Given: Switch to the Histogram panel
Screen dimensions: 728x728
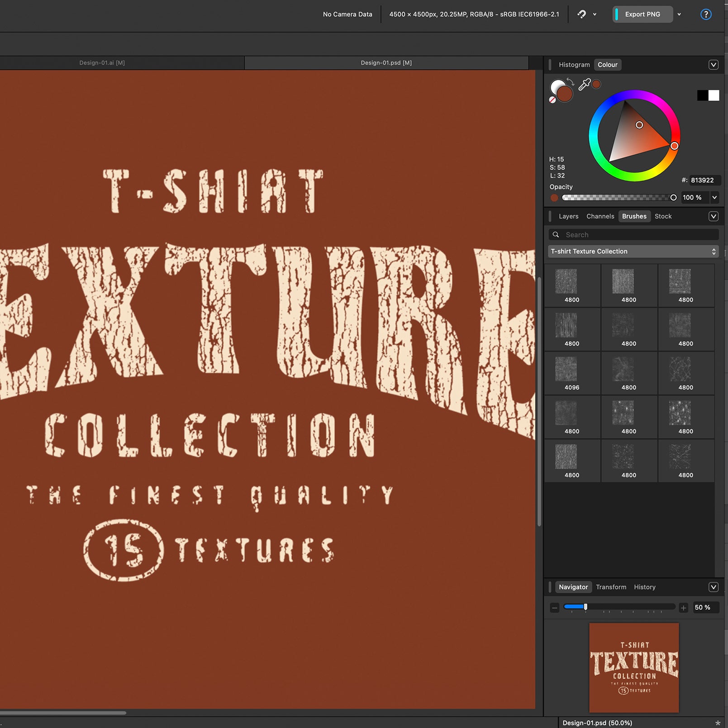Looking at the screenshot, I should click(x=574, y=64).
